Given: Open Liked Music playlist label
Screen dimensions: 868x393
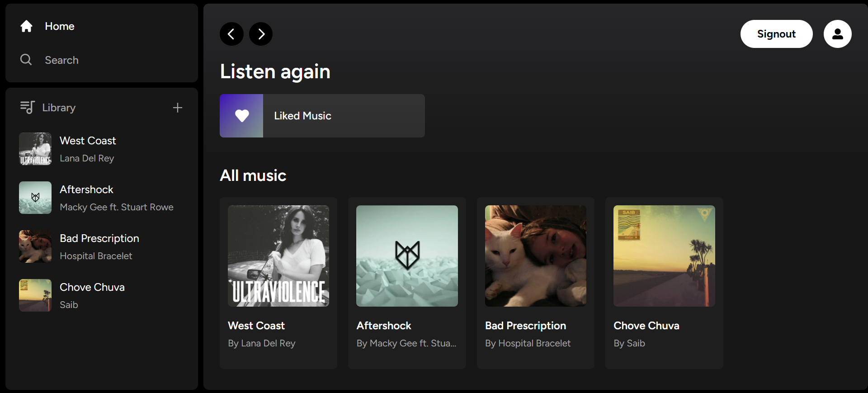Looking at the screenshot, I should click(x=302, y=116).
